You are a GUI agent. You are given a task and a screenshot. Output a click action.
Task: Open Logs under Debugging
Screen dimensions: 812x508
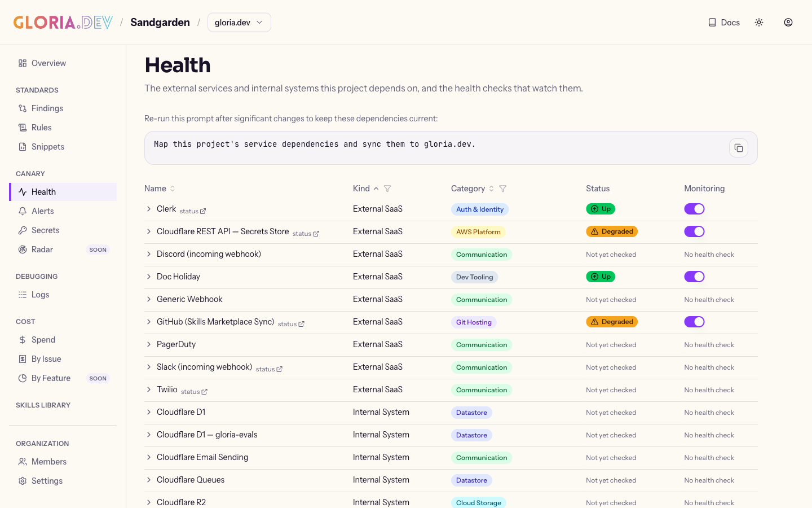pyautogui.click(x=63, y=295)
